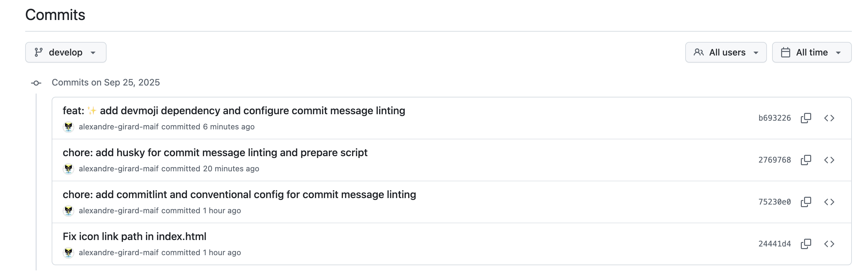868x271 pixels.
Task: Browse repository at commit 2769768
Action: (x=829, y=160)
